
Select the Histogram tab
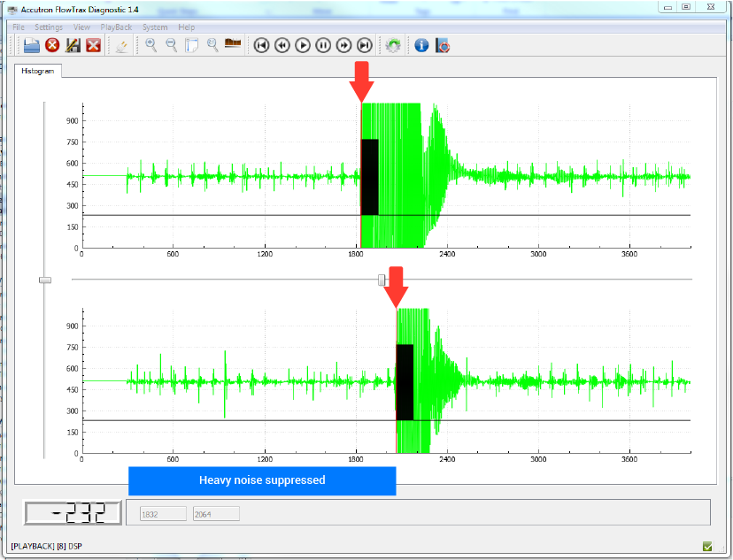click(x=37, y=71)
